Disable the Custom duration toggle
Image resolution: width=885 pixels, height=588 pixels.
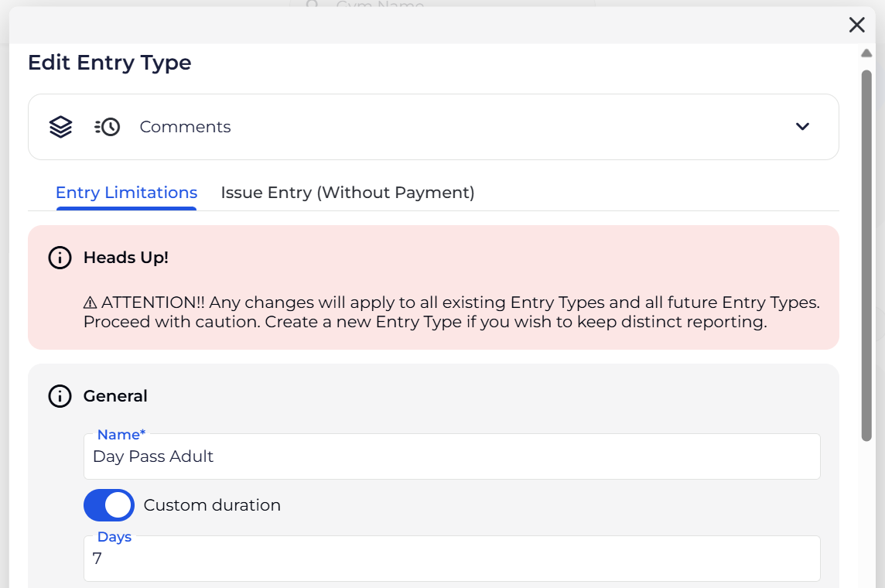(109, 505)
